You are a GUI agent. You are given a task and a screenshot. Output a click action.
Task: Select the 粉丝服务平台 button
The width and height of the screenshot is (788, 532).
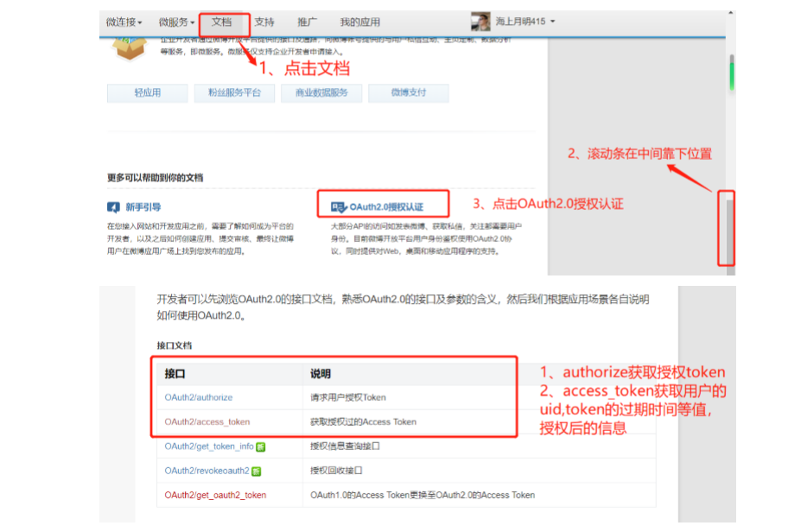pyautogui.click(x=235, y=93)
